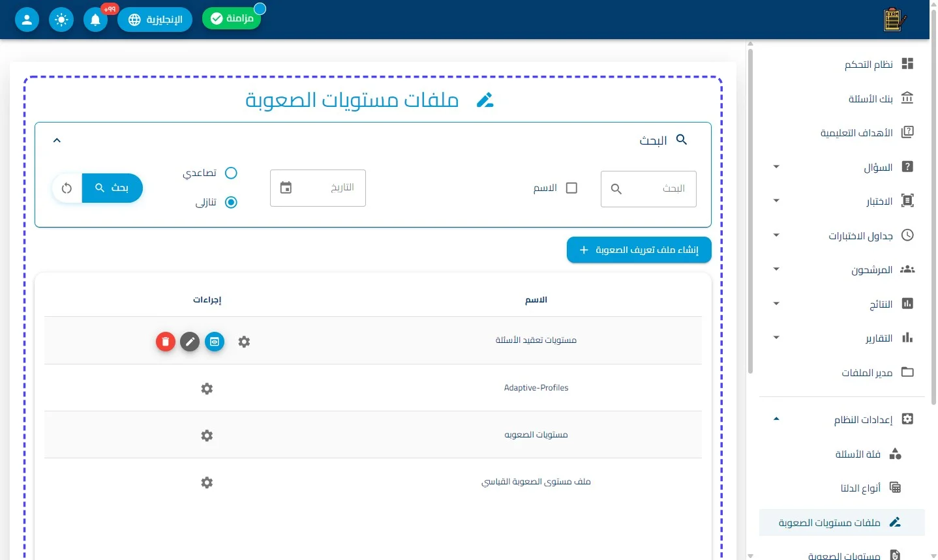The image size is (938, 560).
Task: Click the magnifier inside the search field
Action: pyautogui.click(x=616, y=189)
